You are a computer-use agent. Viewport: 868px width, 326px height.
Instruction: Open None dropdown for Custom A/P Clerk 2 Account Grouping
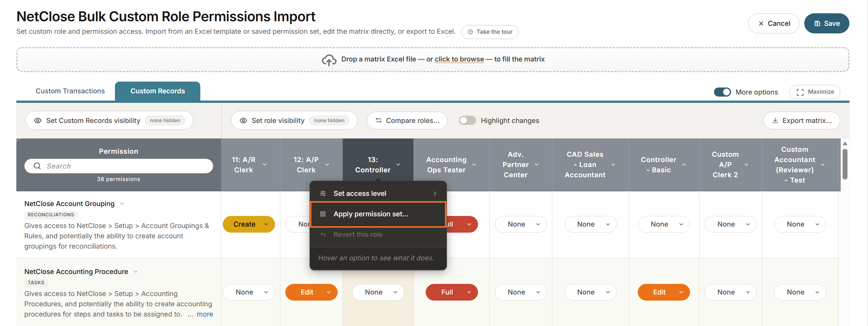click(x=731, y=224)
